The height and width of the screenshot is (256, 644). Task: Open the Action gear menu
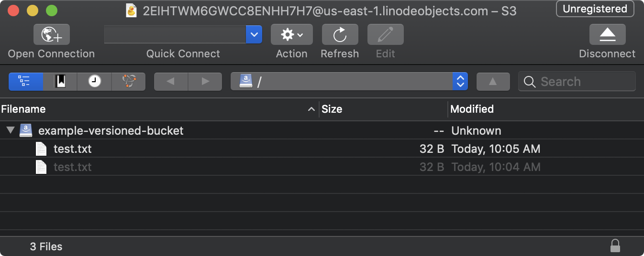(291, 35)
